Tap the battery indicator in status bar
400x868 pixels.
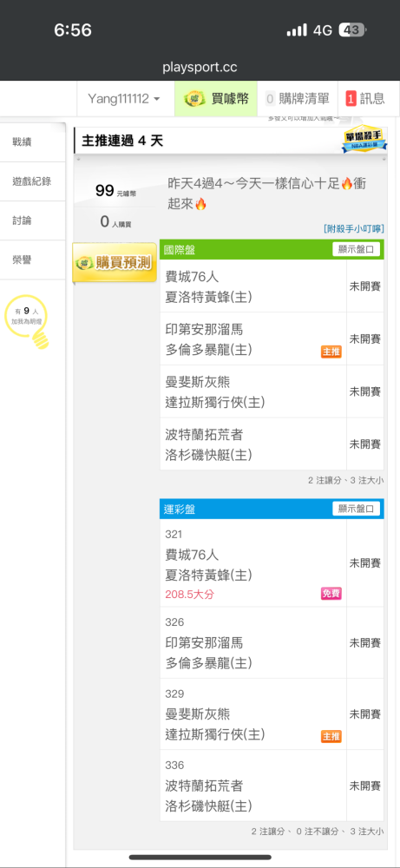[x=352, y=30]
